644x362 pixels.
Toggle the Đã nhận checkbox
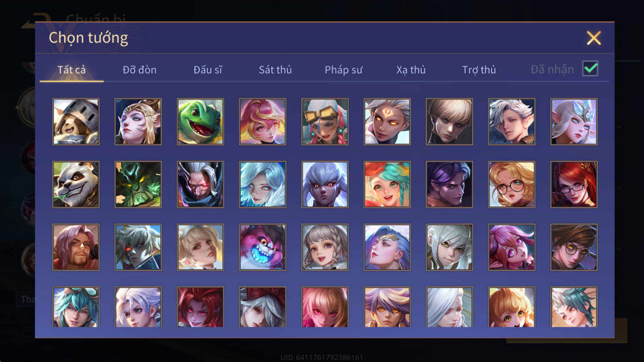pos(590,69)
